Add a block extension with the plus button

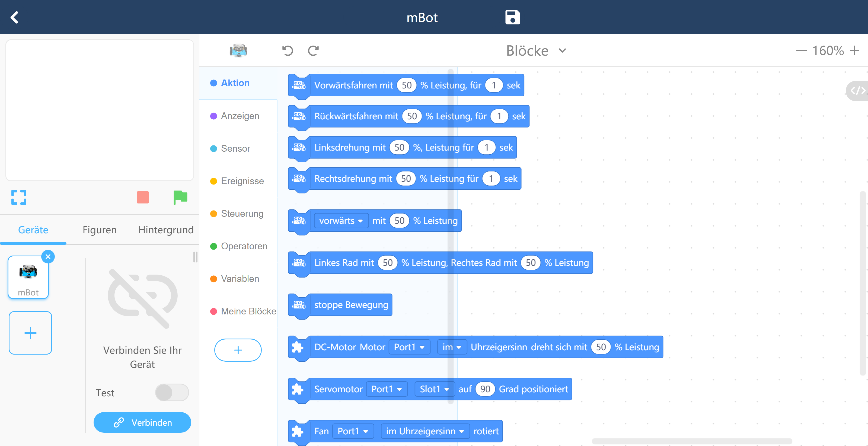(238, 350)
